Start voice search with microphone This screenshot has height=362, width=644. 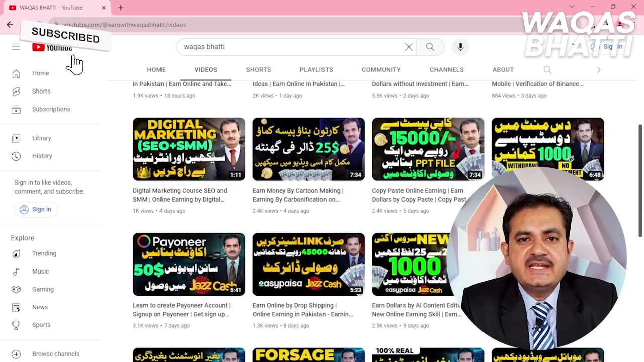coord(460,47)
